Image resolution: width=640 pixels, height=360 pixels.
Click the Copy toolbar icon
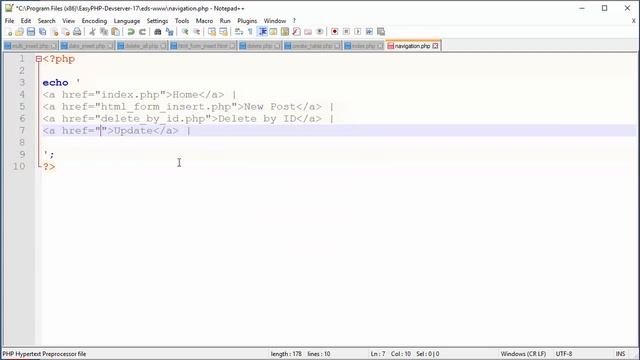click(104, 32)
